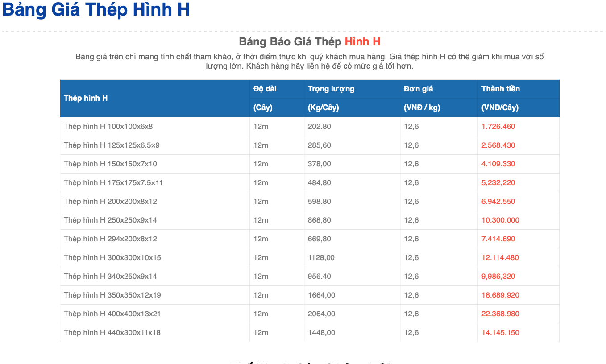
Task: Select the "Thép hình H" column header
Action: [x=155, y=98]
